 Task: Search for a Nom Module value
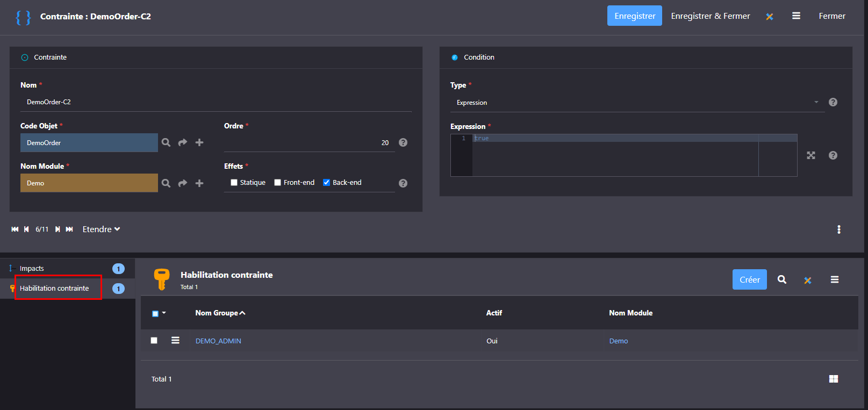point(166,183)
